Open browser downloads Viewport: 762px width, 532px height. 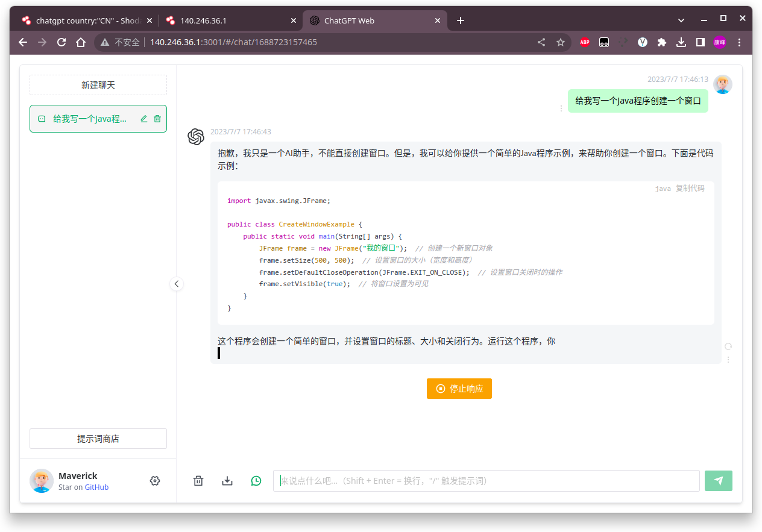pyautogui.click(x=681, y=42)
